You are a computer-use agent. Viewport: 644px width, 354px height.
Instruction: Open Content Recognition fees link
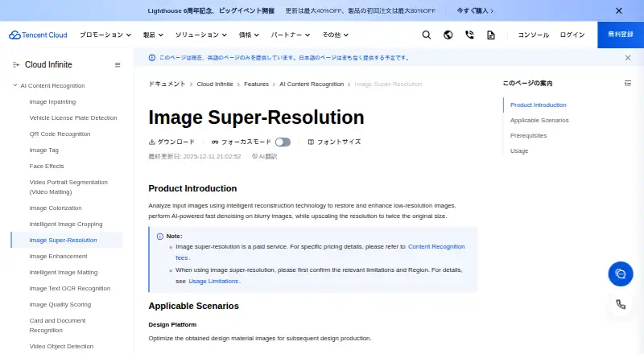point(436,247)
